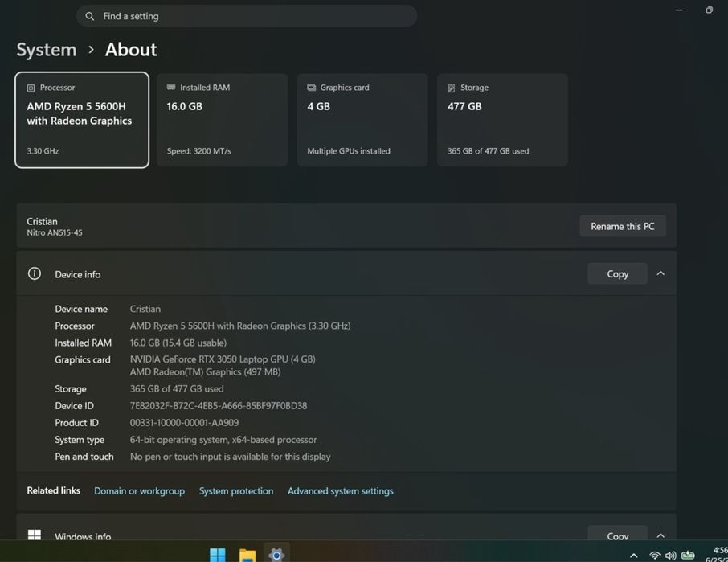Select the Storage info card
The width and height of the screenshot is (728, 562).
coord(502,120)
